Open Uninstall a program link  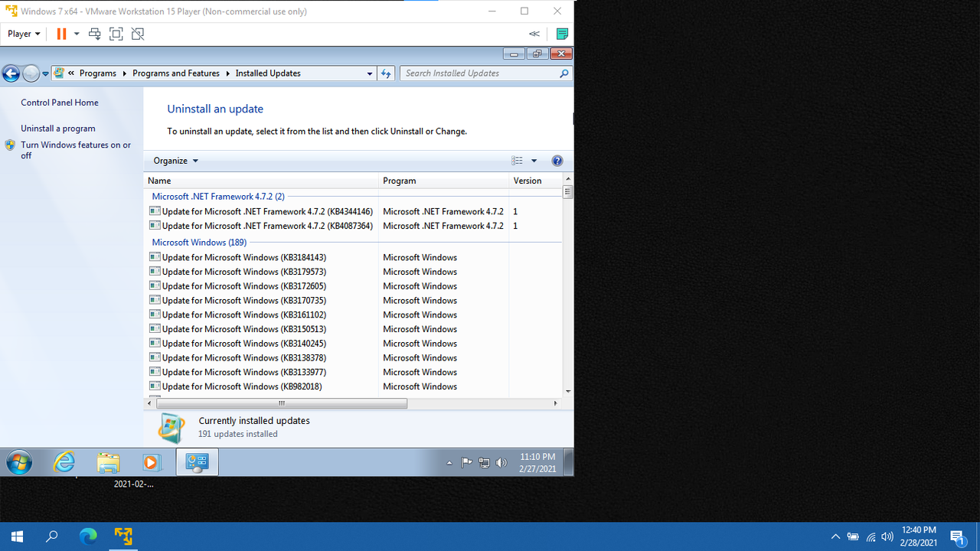click(58, 129)
